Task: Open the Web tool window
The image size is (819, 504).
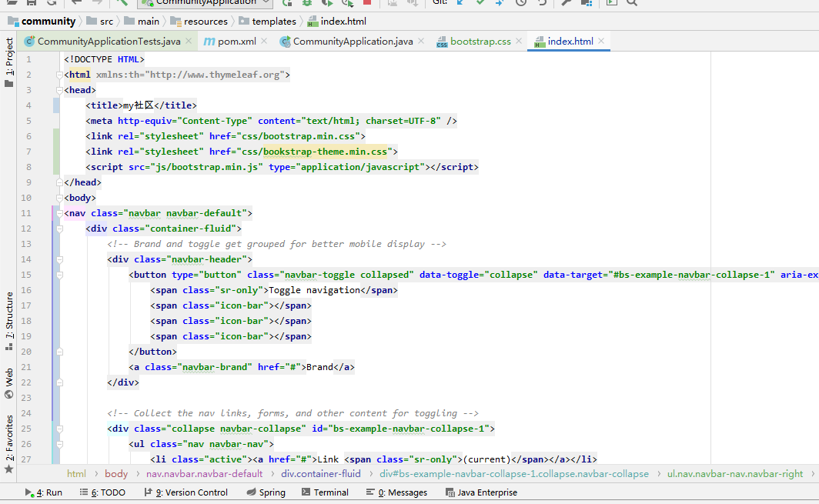Action: [9, 383]
